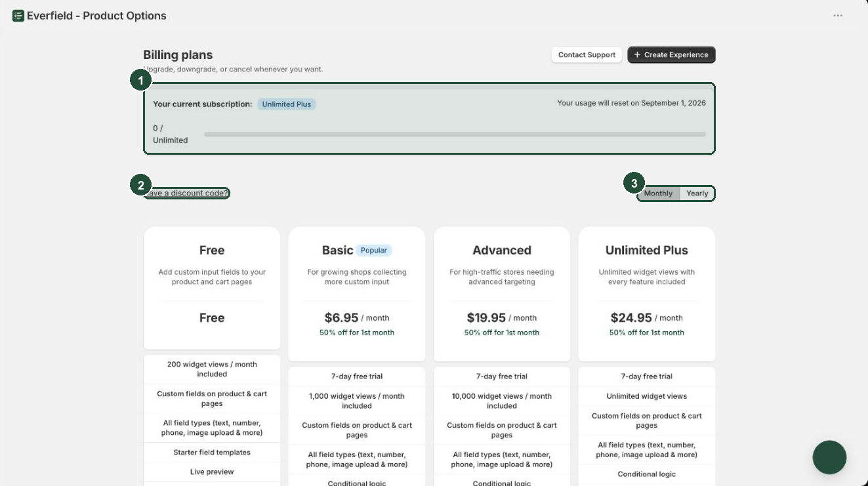Click '7-day free trial' in Advanced plan
The width and height of the screenshot is (868, 486).
point(502,376)
